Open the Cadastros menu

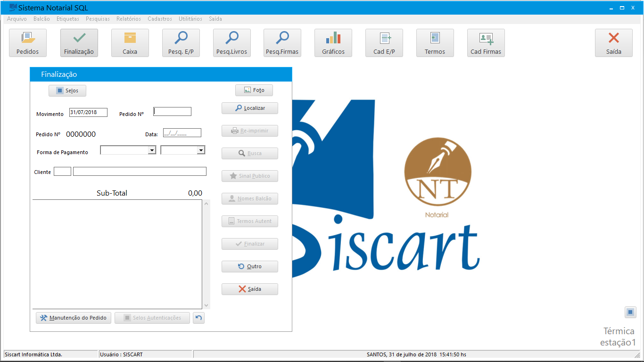(x=160, y=19)
